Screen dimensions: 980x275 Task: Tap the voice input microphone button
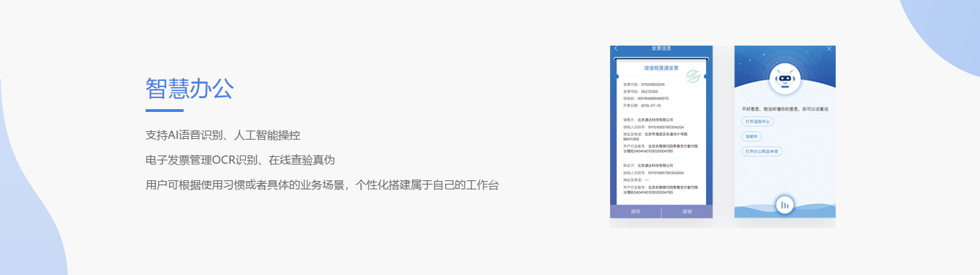785,205
